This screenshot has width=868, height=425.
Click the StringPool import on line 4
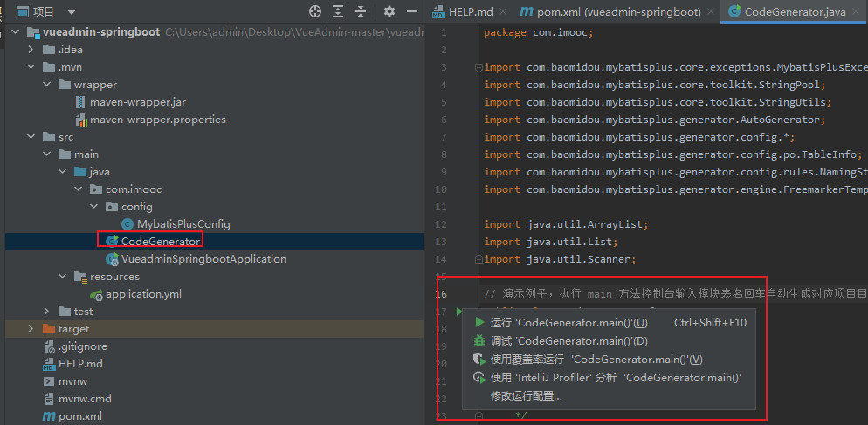pyautogui.click(x=654, y=85)
